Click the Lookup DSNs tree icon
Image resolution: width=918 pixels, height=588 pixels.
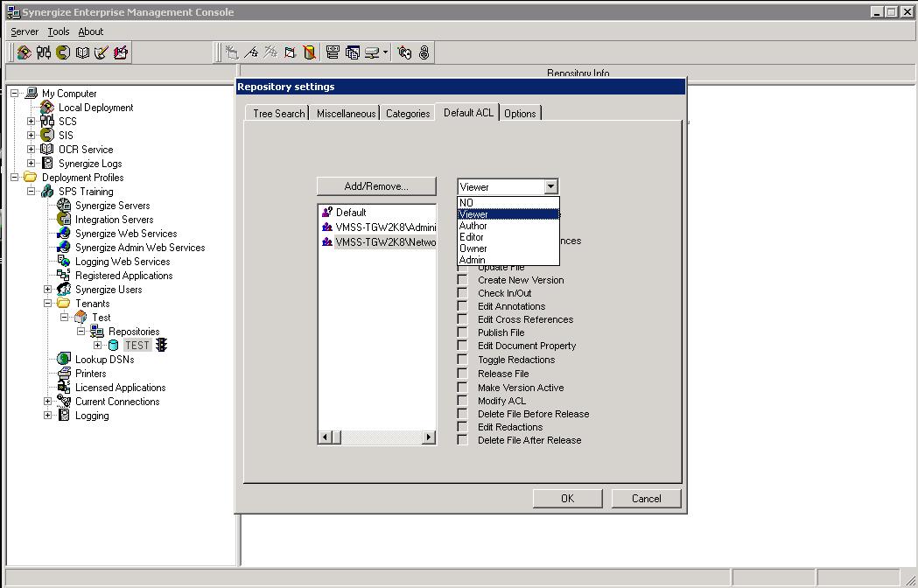coord(64,359)
